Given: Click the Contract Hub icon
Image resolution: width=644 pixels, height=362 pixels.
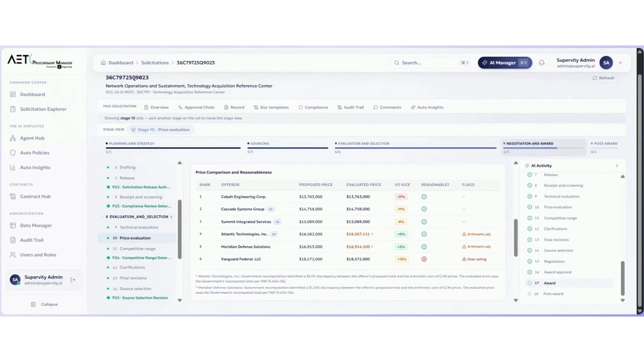Looking at the screenshot, I should coord(13,196).
